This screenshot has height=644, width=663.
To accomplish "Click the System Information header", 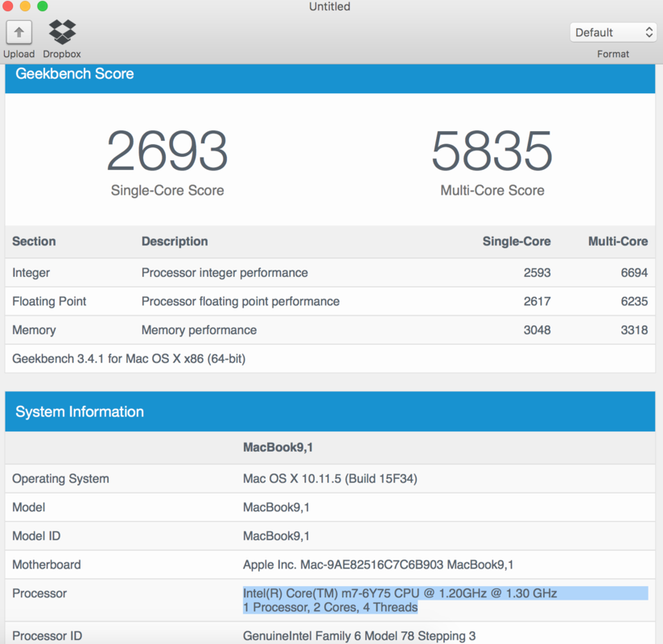I will pos(330,411).
